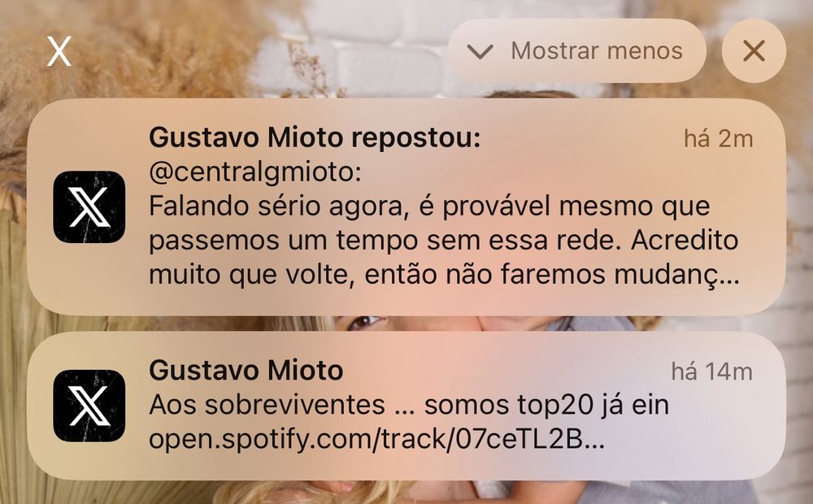Click the "há 2m" timestamp
813x504 pixels.
click(x=718, y=138)
